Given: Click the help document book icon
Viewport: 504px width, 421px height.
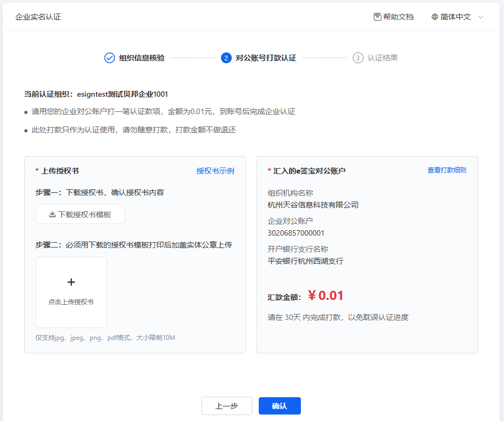Looking at the screenshot, I should pos(378,17).
